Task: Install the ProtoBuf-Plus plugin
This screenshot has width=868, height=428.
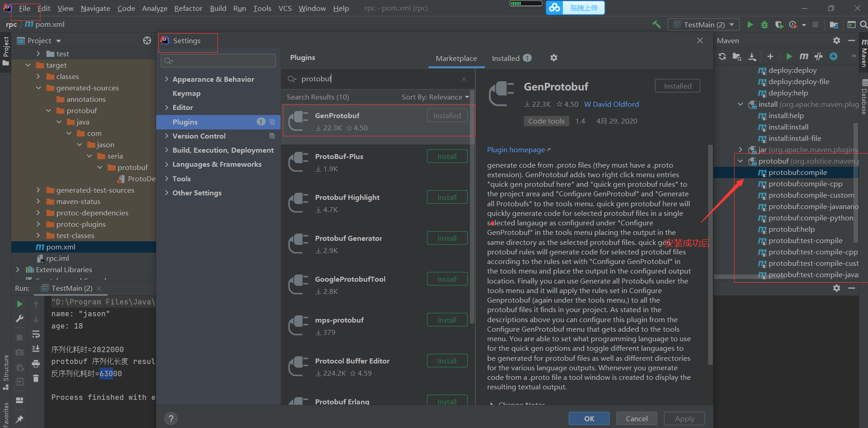Action: coord(447,156)
